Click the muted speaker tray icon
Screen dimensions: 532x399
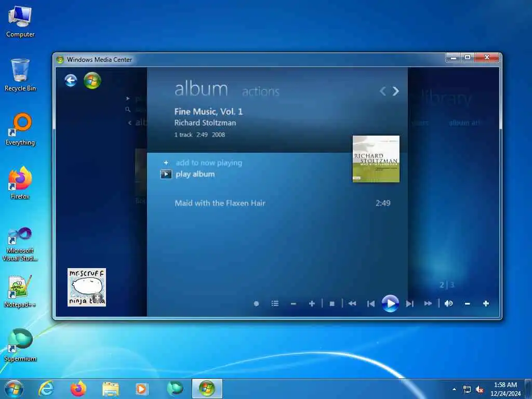[x=480, y=390]
